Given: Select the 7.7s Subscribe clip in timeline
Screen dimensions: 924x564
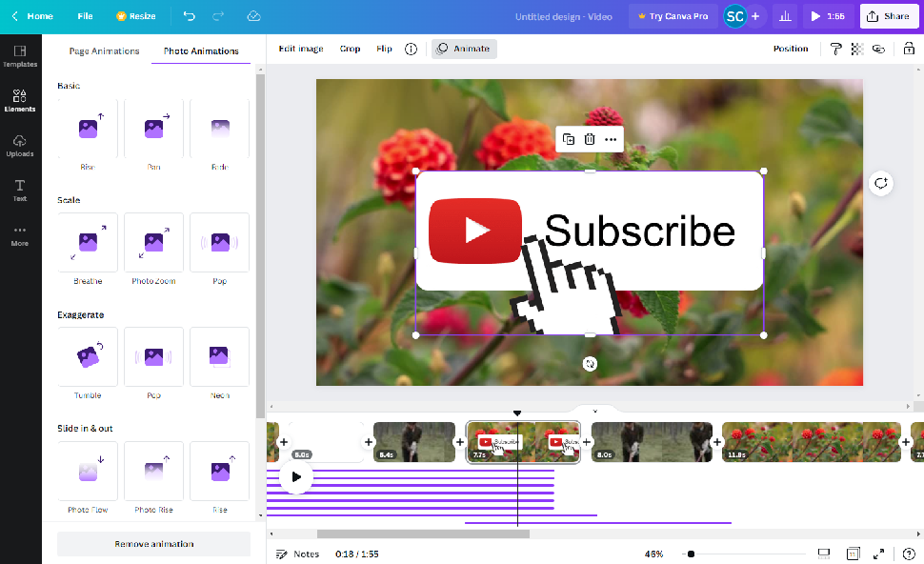Looking at the screenshot, I should click(x=523, y=442).
